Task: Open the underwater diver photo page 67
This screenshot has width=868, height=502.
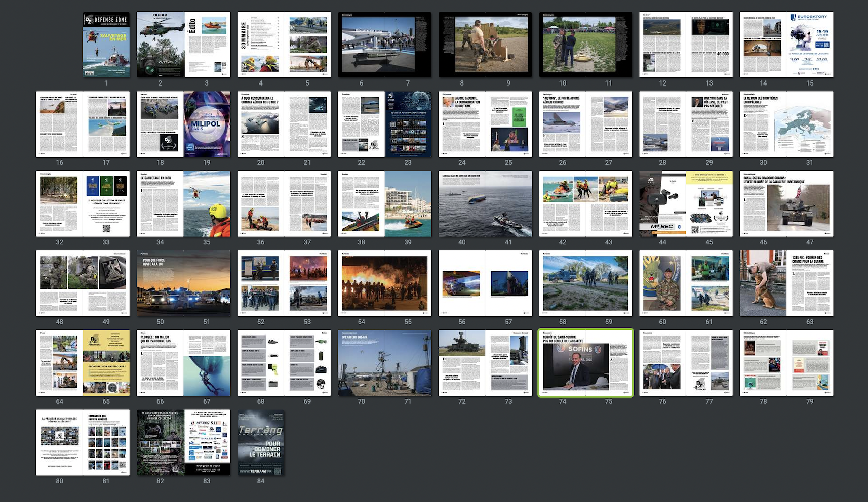Action: 207,362
